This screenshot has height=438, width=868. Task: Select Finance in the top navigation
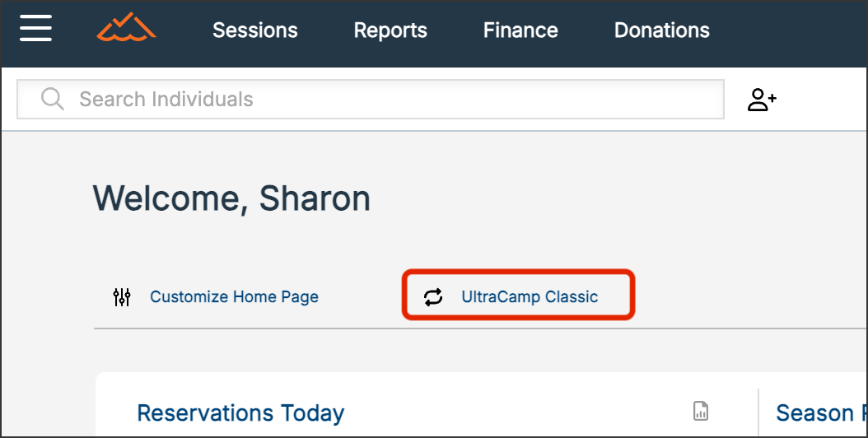point(520,30)
